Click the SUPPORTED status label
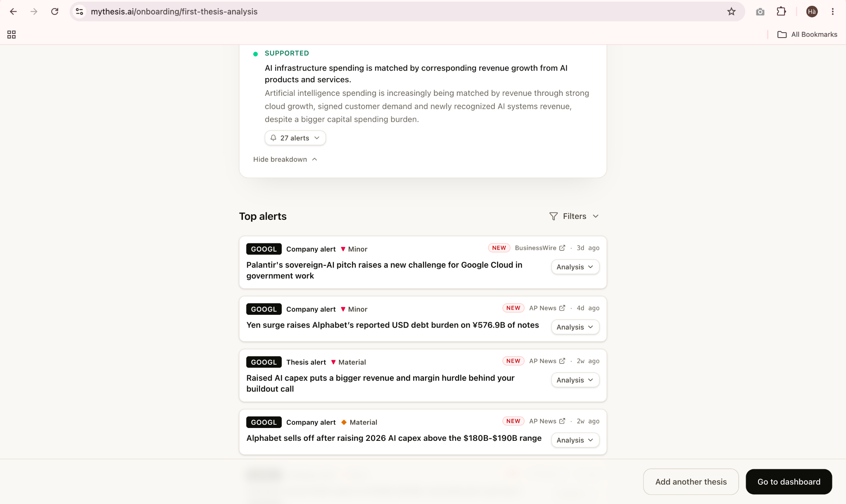This screenshot has height=504, width=846. pos(287,53)
